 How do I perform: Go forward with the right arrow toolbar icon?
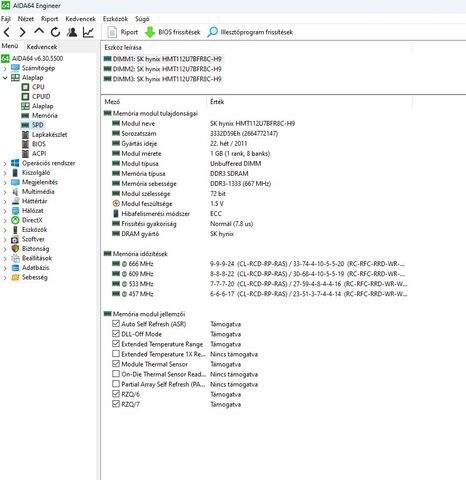(x=22, y=32)
